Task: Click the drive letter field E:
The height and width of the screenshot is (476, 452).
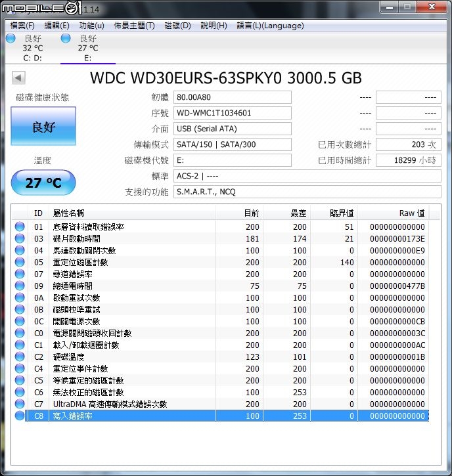Action: click(233, 160)
